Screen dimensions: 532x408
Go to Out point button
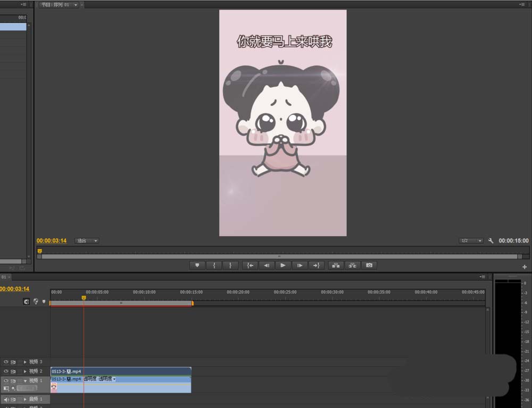pyautogui.click(x=316, y=265)
